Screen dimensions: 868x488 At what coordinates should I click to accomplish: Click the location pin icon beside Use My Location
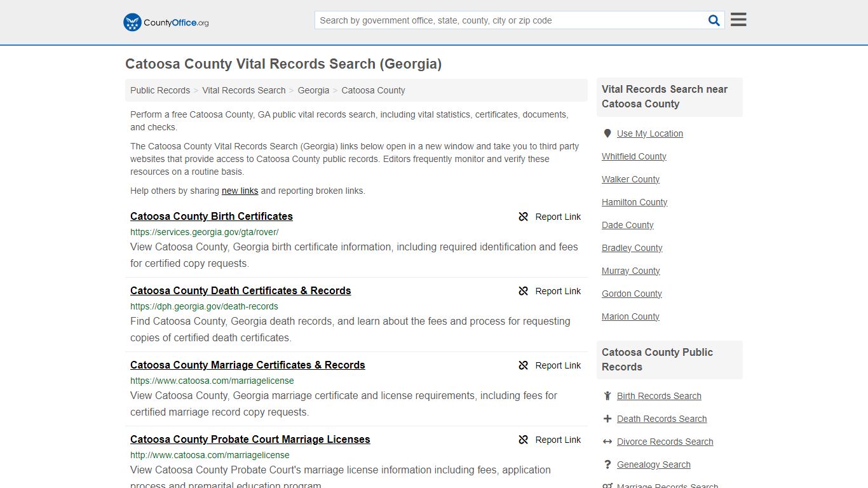tap(607, 133)
